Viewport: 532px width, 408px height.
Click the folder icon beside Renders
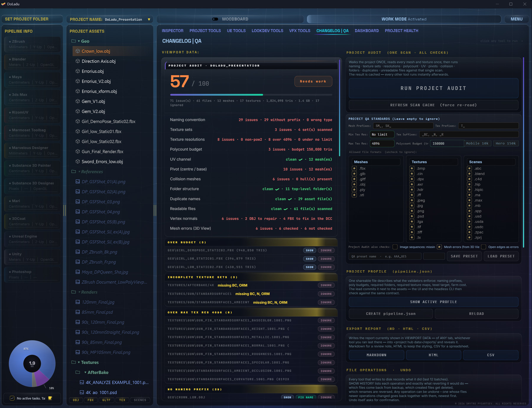pyautogui.click(x=74, y=292)
